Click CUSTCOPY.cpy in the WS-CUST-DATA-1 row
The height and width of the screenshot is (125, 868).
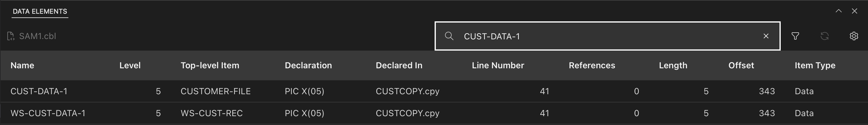[407, 113]
